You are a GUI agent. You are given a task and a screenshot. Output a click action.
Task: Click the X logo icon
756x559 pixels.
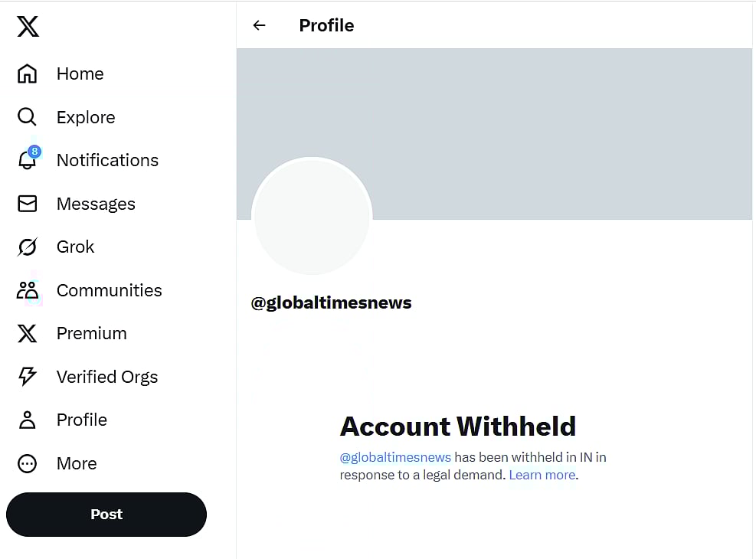coord(28,28)
